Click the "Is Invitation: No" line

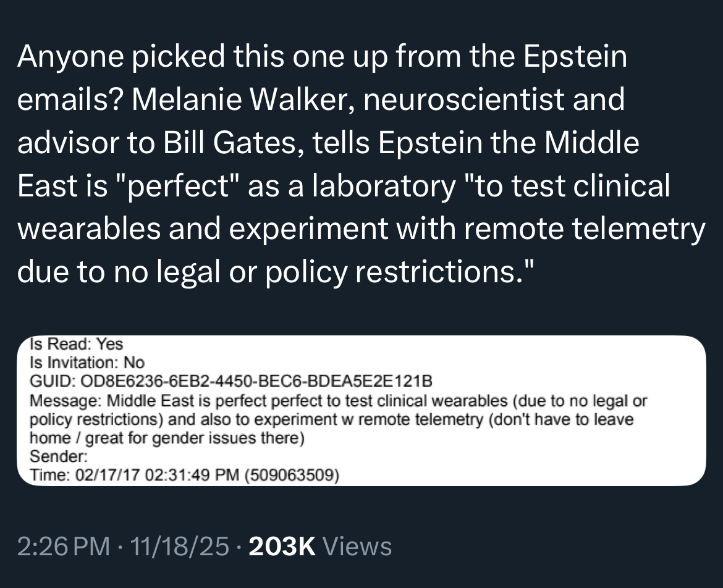87,363
